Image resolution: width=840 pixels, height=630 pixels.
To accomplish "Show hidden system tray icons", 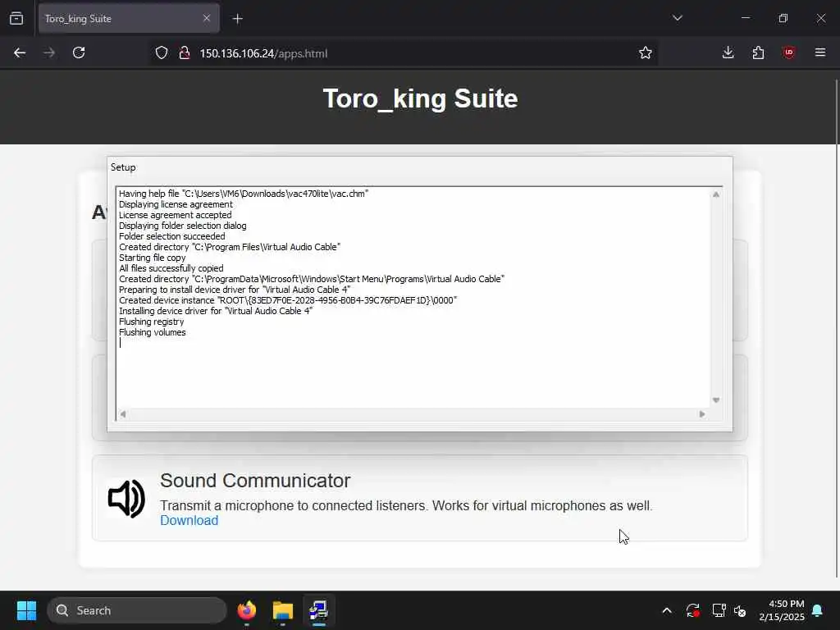I will tap(667, 610).
